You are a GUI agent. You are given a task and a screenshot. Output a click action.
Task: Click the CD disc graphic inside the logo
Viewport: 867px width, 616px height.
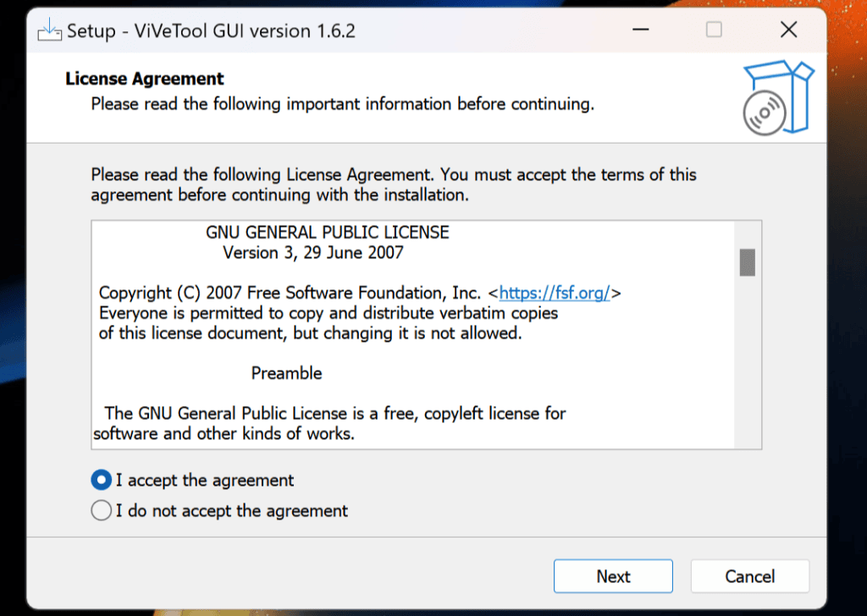763,110
